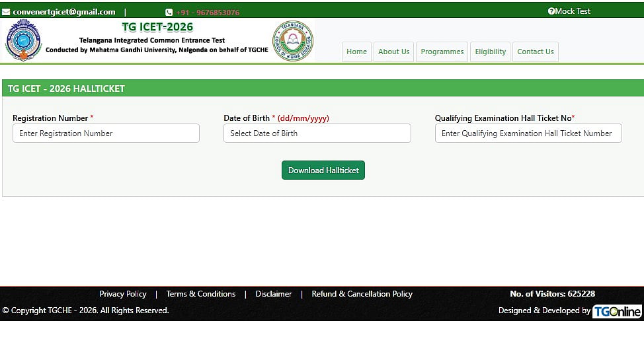Focus the Registration Number input field
Screen dimensions: 644x362
click(x=106, y=133)
